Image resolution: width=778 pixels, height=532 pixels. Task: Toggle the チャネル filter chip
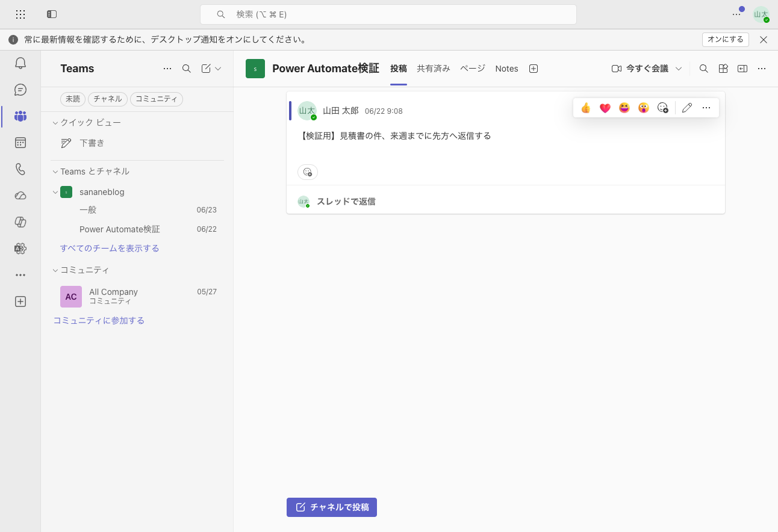pyautogui.click(x=108, y=99)
